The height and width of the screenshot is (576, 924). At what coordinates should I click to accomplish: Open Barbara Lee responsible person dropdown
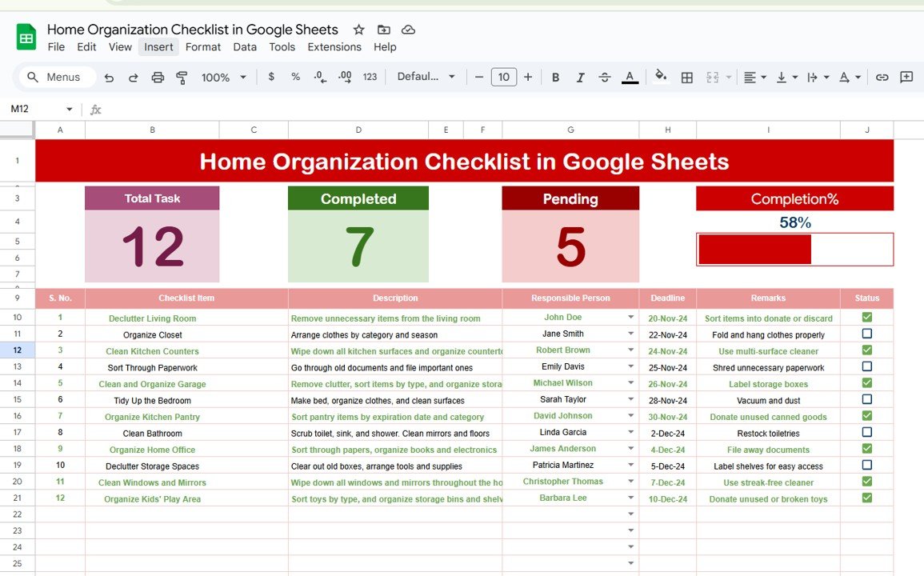(630, 498)
